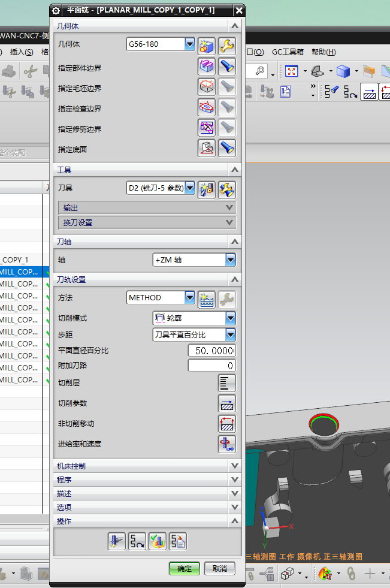
Task: Click the edit geometry wrench icon
Action: click(x=226, y=46)
